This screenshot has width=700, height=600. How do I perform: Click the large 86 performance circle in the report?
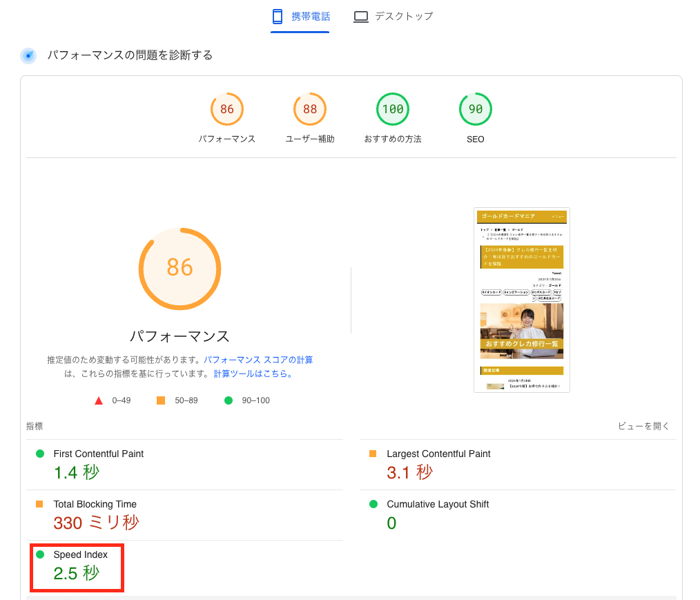click(180, 269)
